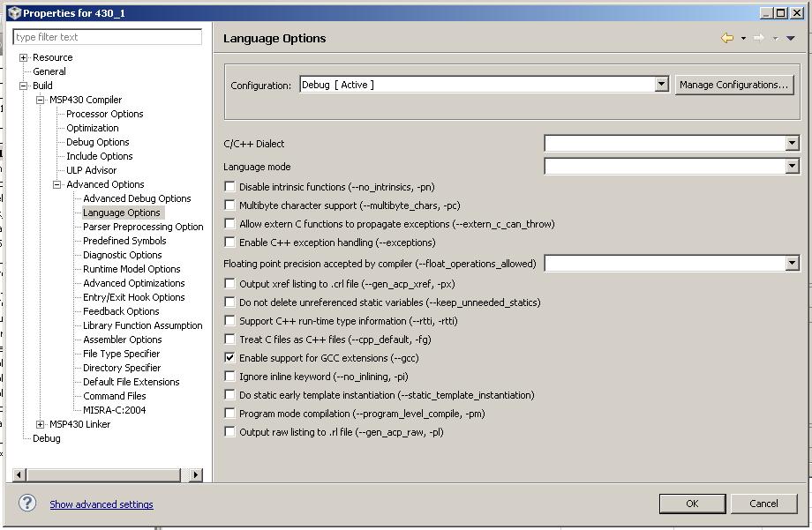Viewport: 812px width, 530px height.
Task: Open the Configuration dropdown
Action: point(661,85)
